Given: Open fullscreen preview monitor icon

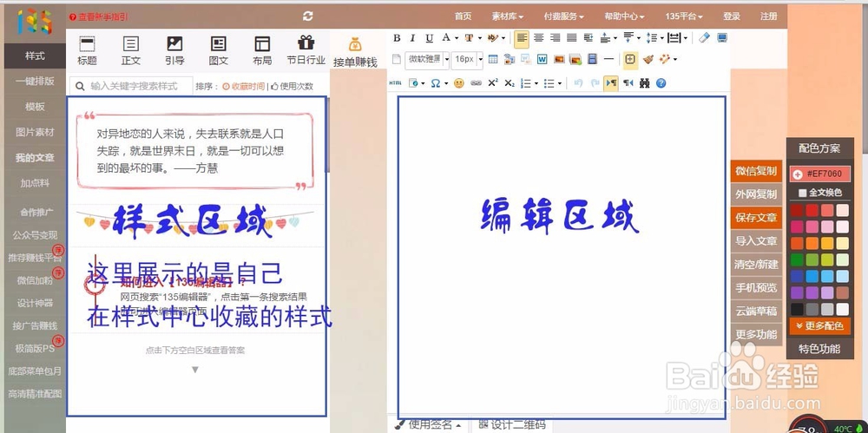Looking at the screenshot, I should 722,38.
